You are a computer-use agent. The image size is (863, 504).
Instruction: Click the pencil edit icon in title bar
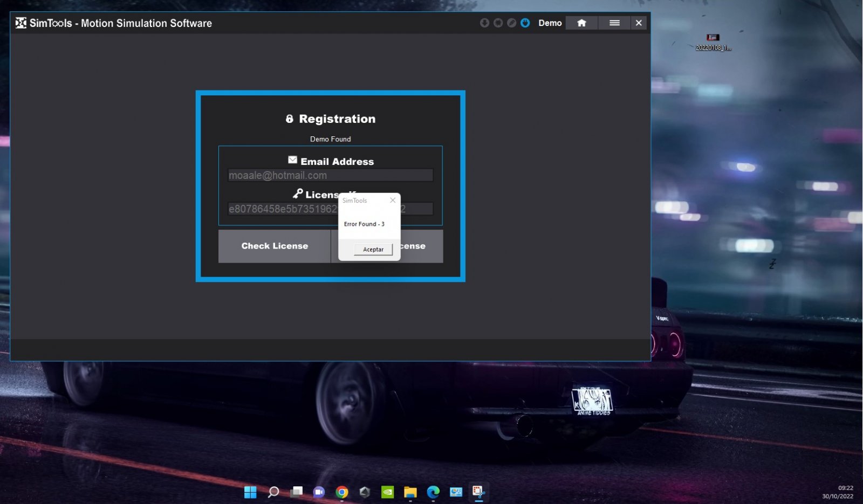tap(511, 23)
